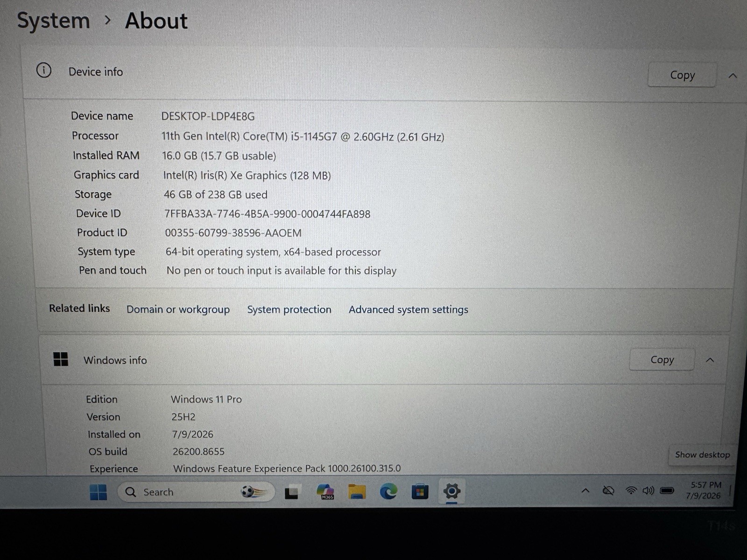The width and height of the screenshot is (747, 560).
Task: Select '46 GB of 238 GB used' text
Action: 215,195
